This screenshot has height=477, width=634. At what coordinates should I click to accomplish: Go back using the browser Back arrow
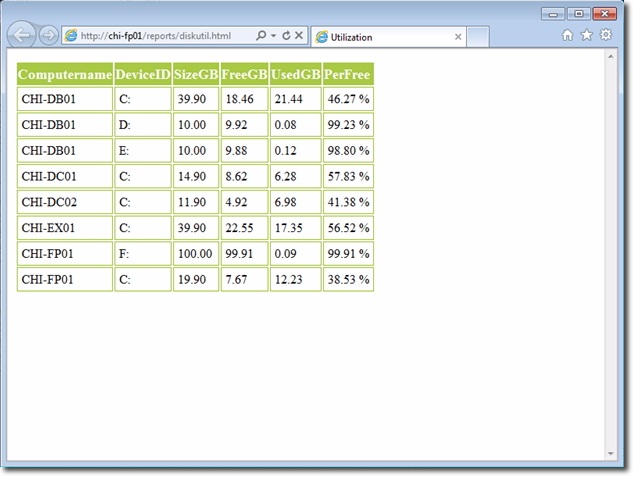tap(21, 35)
